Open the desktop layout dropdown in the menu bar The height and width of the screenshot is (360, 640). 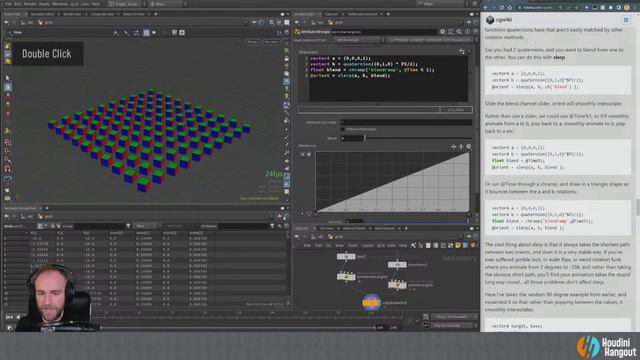click(126, 4)
